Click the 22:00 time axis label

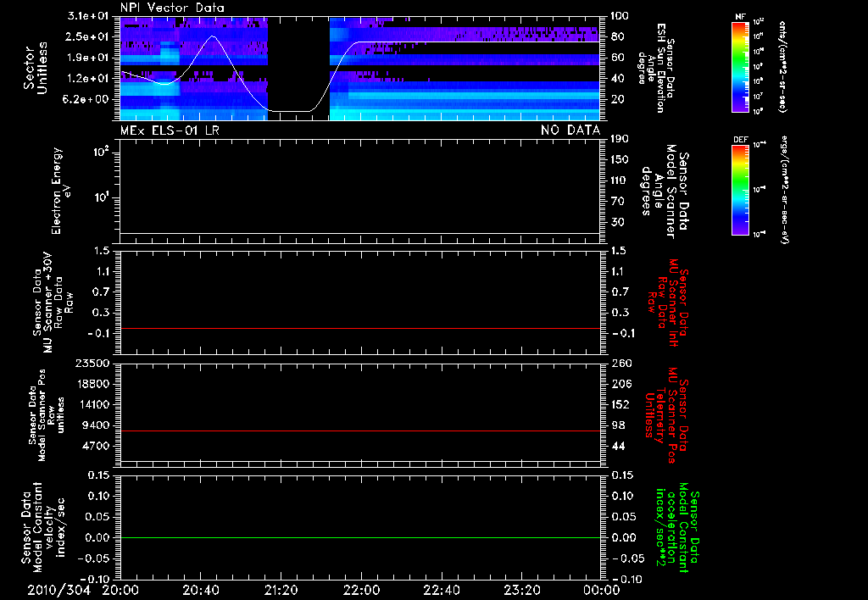[361, 590]
